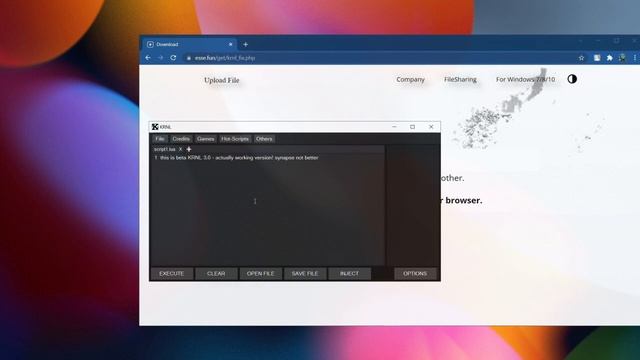Click SAVE FILE in KRNL
The height and width of the screenshot is (360, 640).
click(x=305, y=273)
